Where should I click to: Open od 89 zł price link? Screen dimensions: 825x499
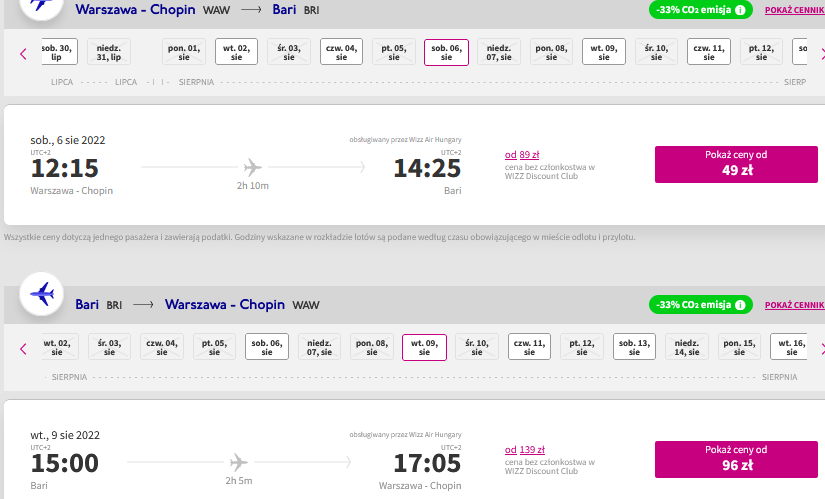[522, 155]
